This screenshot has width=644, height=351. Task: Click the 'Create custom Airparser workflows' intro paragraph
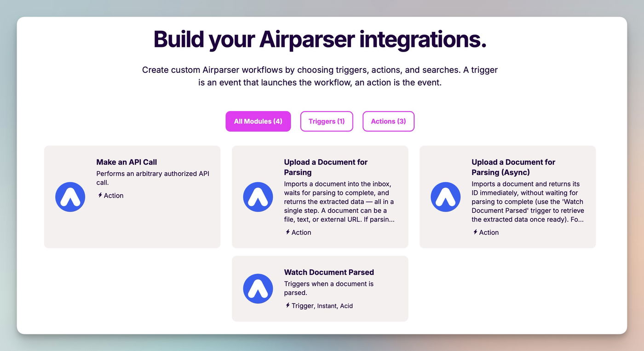coord(320,76)
